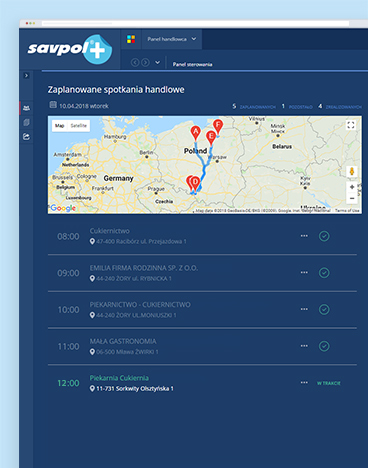Click map marker F
This screenshot has width=368, height=468.
(x=218, y=127)
